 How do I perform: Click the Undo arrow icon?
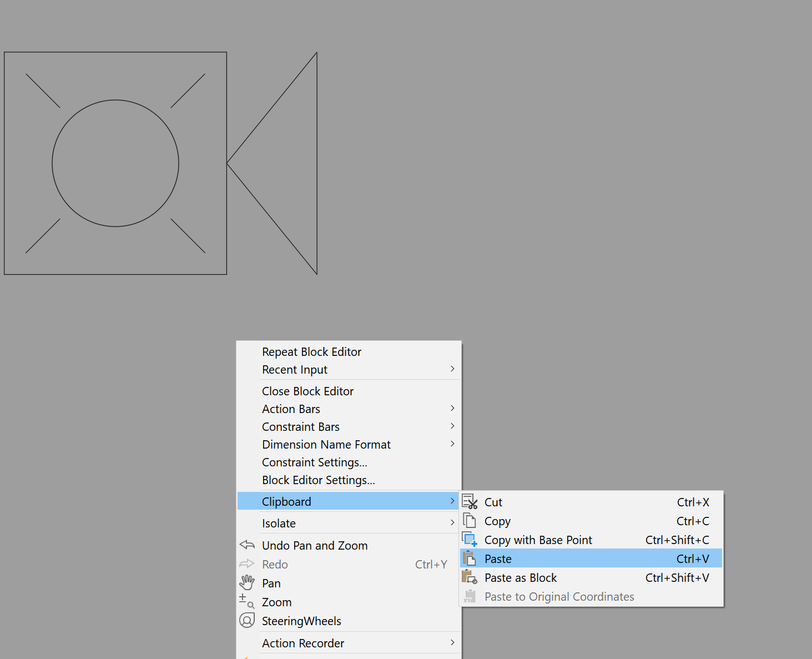pos(247,545)
